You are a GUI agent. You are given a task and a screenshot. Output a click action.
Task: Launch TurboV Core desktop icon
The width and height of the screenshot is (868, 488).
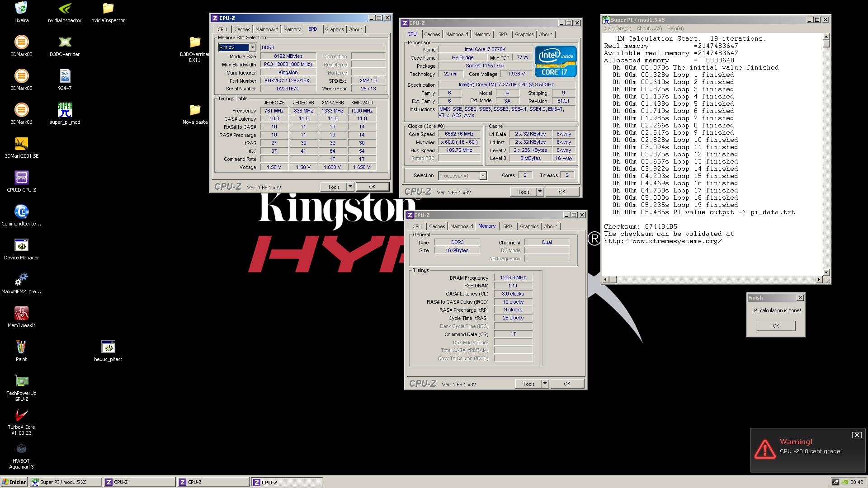[x=21, y=422]
